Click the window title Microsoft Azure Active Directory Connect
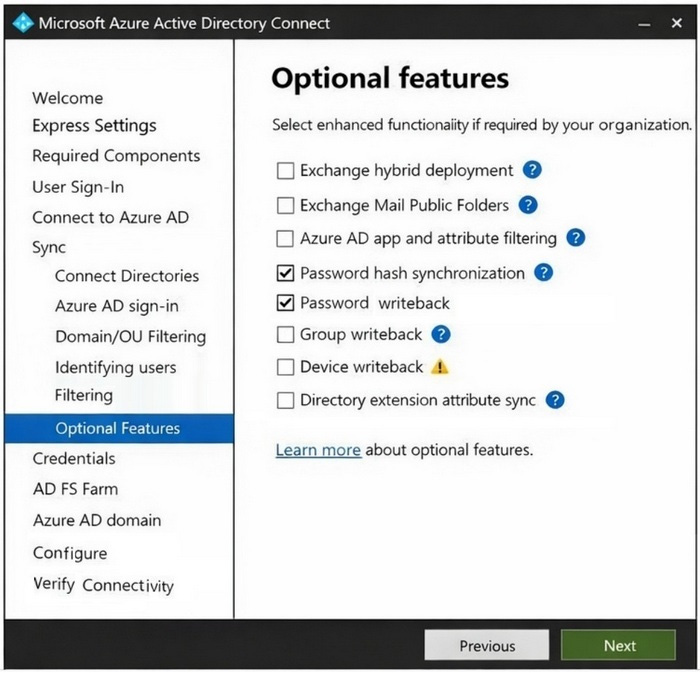700x673 pixels. coord(184,23)
